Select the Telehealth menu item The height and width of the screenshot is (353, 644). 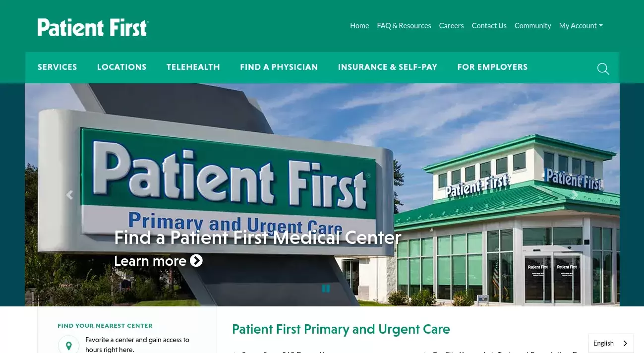[x=193, y=67]
